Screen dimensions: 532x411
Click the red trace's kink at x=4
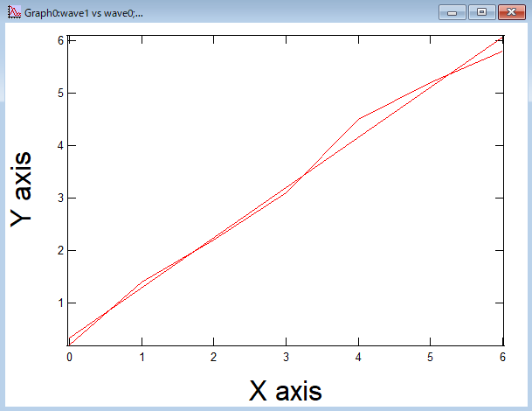click(359, 118)
